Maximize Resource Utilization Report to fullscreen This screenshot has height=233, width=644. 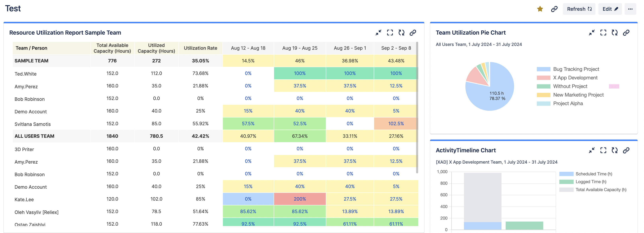click(390, 32)
